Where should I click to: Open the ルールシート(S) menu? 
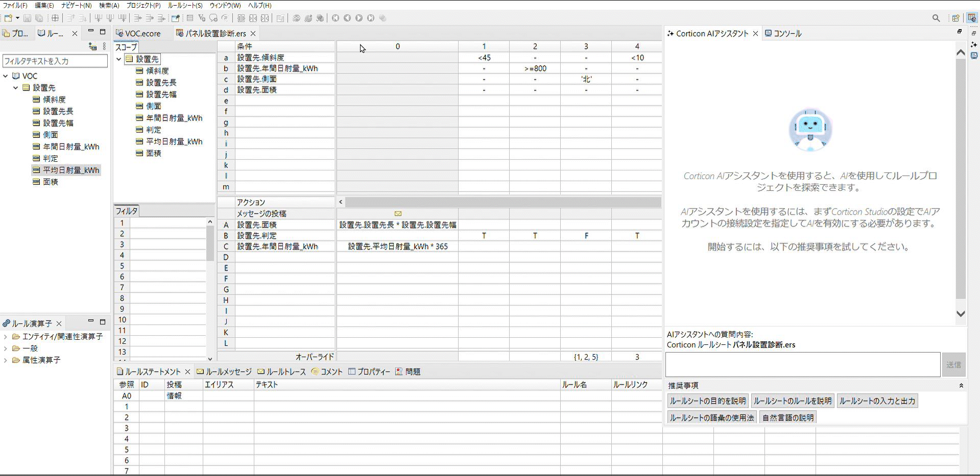tap(185, 5)
